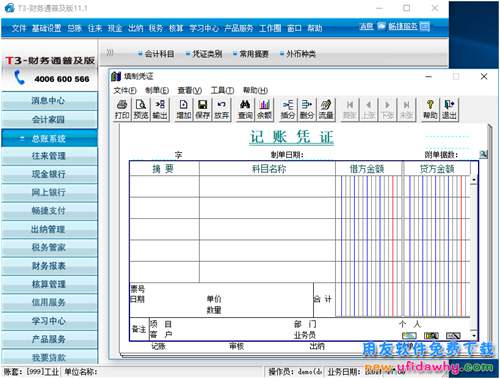Insert an entry with 插分 icon
The height and width of the screenshot is (379, 500).
[x=288, y=110]
